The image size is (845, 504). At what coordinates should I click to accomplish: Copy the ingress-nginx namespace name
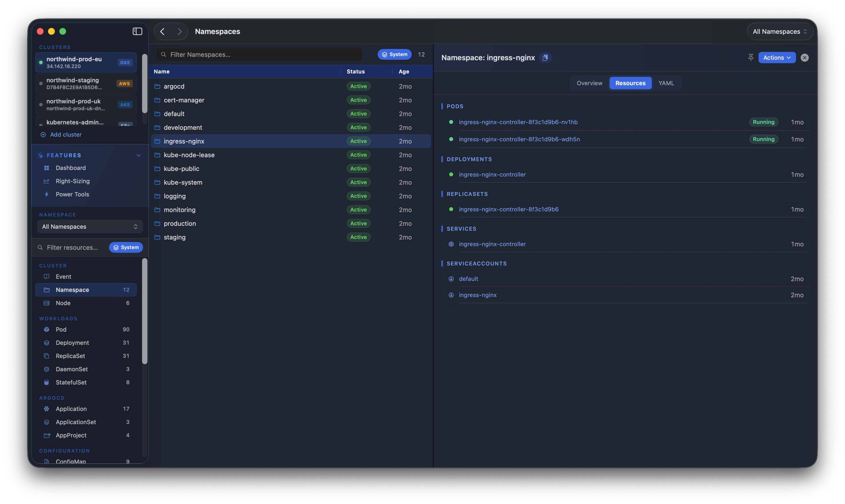click(545, 58)
